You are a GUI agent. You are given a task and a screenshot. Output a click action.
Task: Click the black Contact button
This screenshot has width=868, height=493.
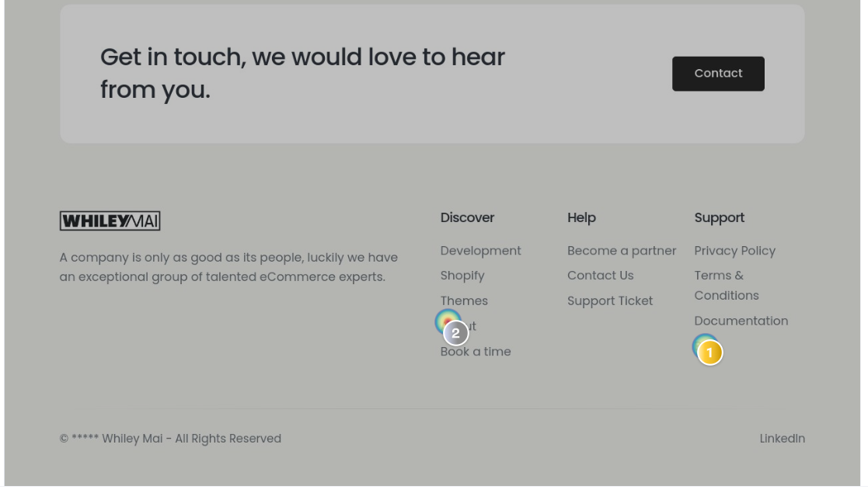click(718, 74)
